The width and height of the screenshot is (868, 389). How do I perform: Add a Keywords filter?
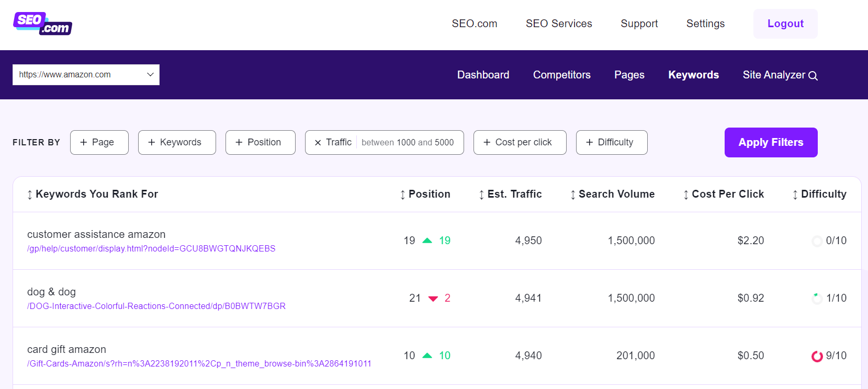[177, 142]
